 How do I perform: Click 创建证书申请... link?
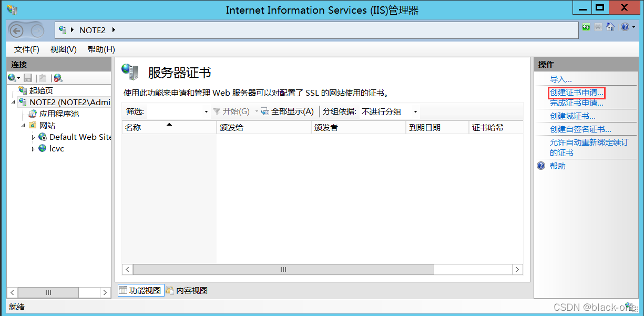(577, 92)
